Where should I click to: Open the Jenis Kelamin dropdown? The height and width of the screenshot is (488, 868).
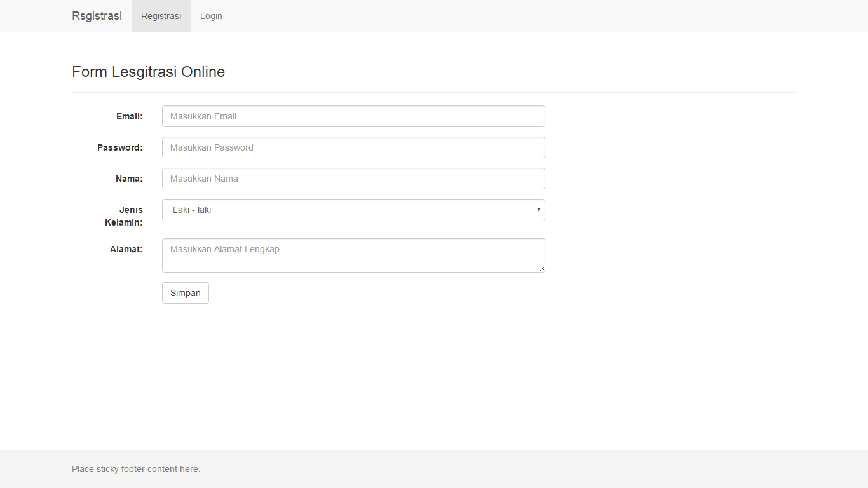(x=353, y=210)
